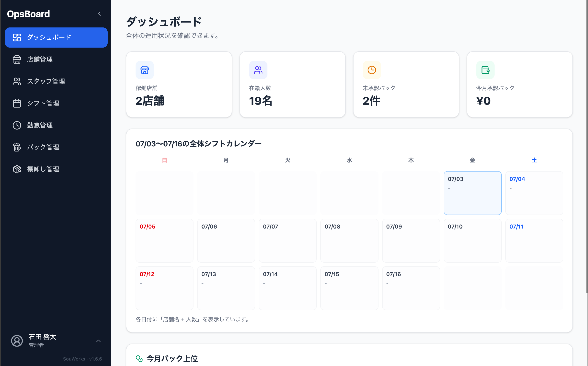Expand the 石田 啓太 user menu chevron
This screenshot has height=366, width=588.
point(98,341)
